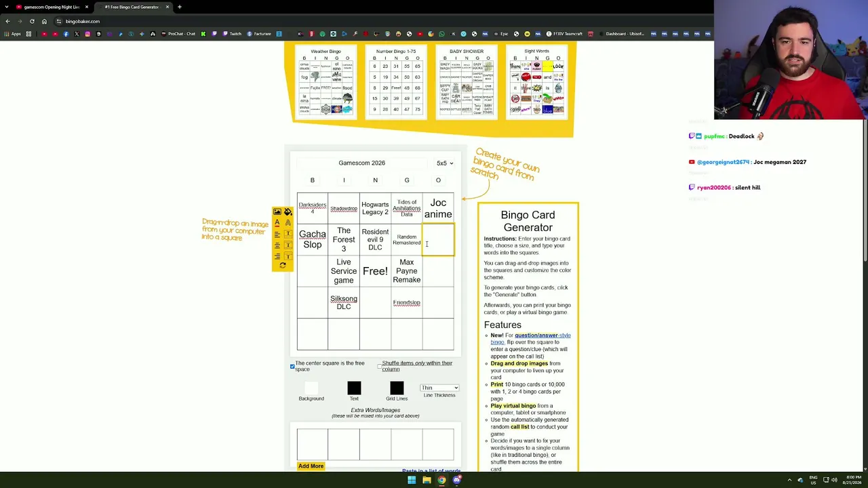
Task: Open File Explorer from the taskbar
Action: point(427,481)
